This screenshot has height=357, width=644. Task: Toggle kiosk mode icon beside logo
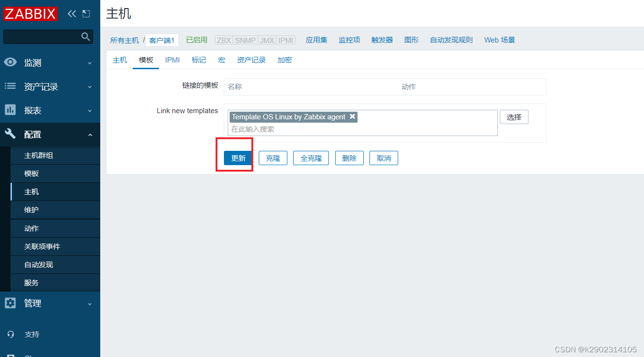click(x=86, y=14)
